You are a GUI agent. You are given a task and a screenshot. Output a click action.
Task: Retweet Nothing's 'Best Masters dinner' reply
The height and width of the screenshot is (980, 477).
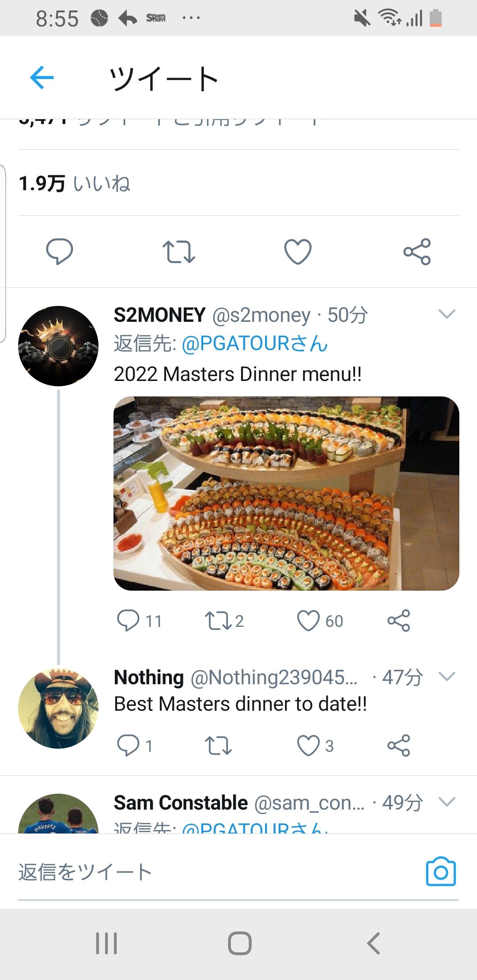tap(218, 746)
